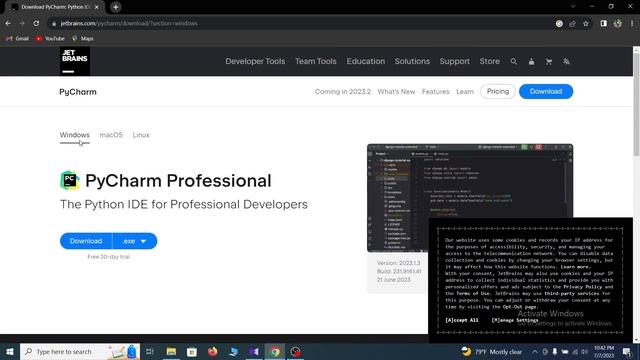Click the PyCharm IDE screenshot thumbnail
The image size is (640, 360).
pos(470,198)
